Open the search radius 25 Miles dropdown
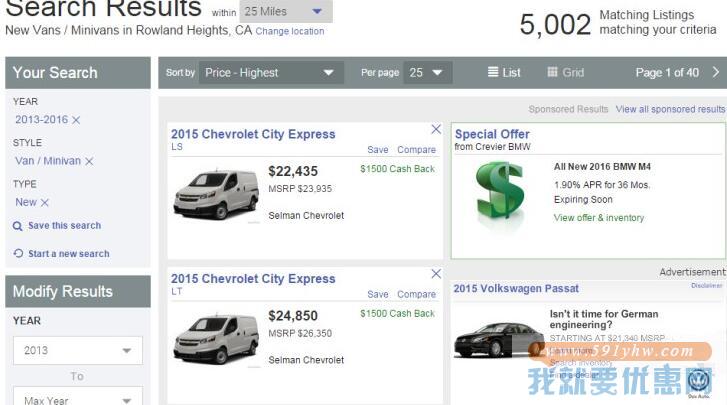Screen dimensions: 727x405 point(286,11)
